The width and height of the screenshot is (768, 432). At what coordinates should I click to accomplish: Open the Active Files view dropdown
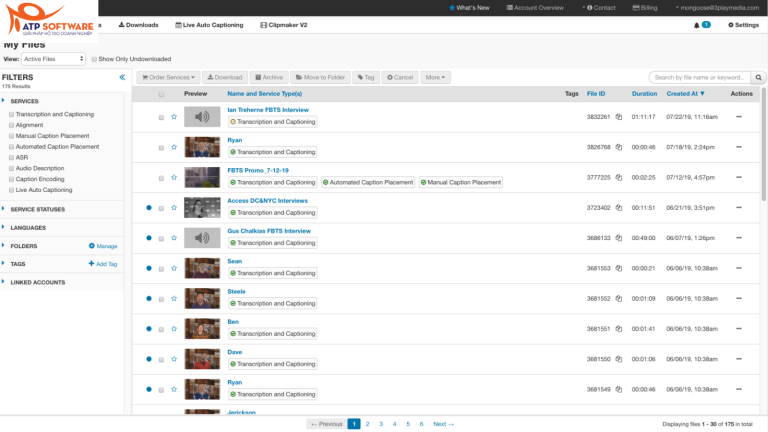(x=53, y=59)
